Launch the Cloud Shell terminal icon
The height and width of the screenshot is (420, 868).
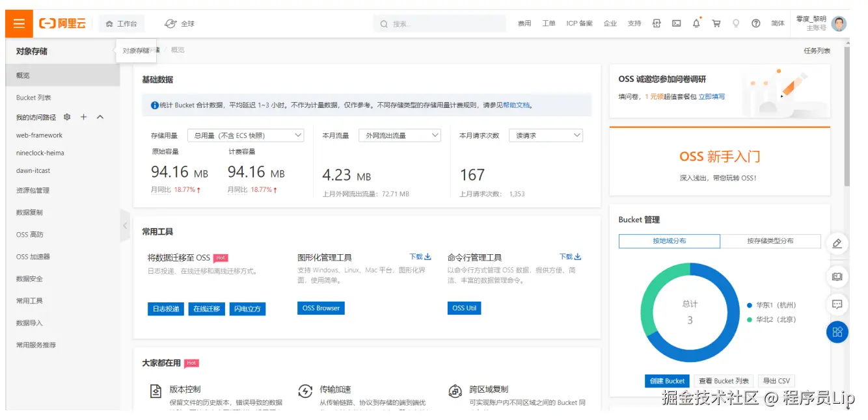tap(676, 23)
